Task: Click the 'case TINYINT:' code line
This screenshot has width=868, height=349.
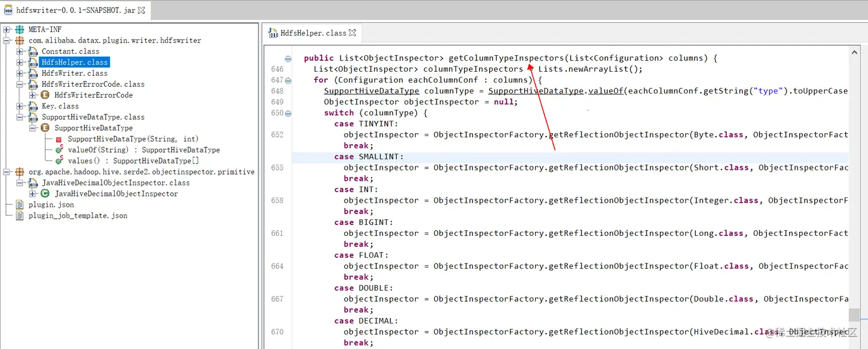Action: click(x=366, y=123)
